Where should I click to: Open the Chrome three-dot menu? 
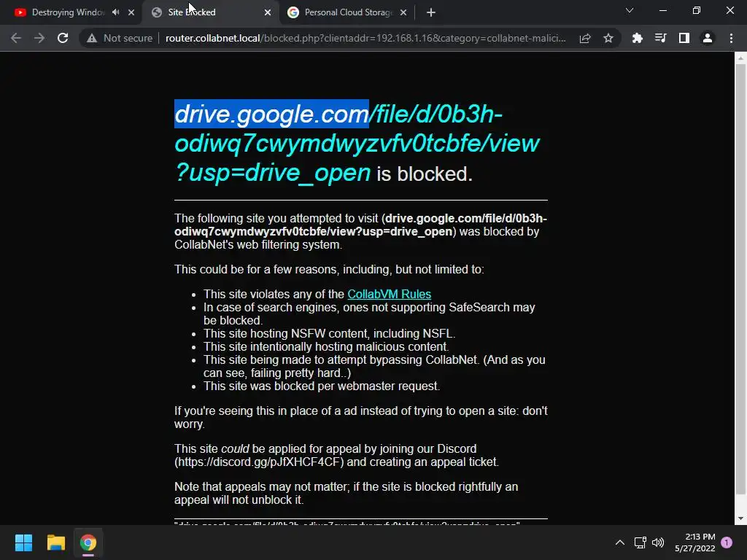(731, 38)
